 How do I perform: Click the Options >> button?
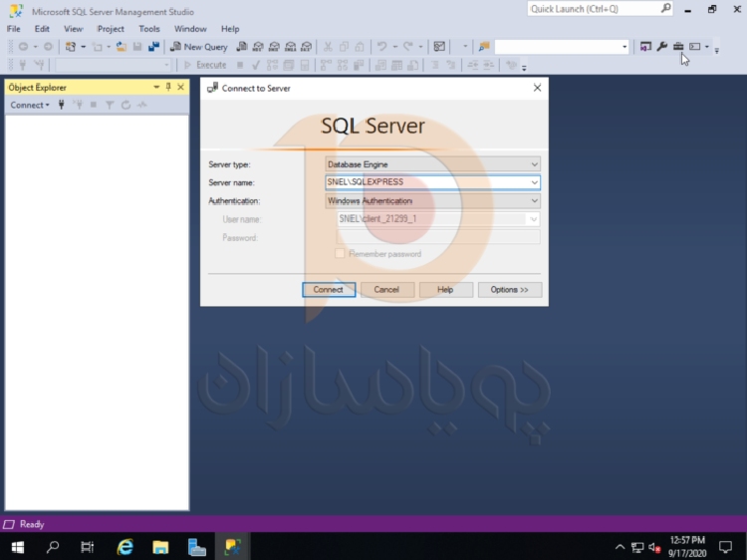510,290
